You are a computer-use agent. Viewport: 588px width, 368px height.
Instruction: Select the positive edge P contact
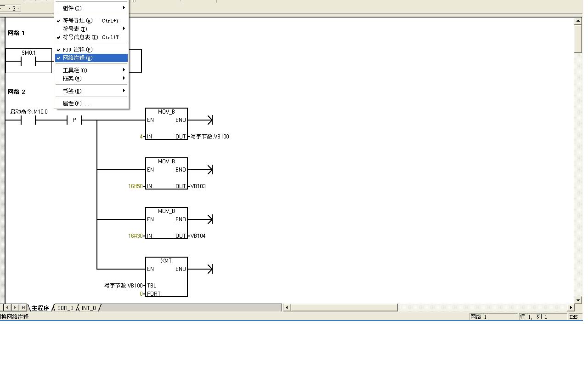click(x=74, y=121)
